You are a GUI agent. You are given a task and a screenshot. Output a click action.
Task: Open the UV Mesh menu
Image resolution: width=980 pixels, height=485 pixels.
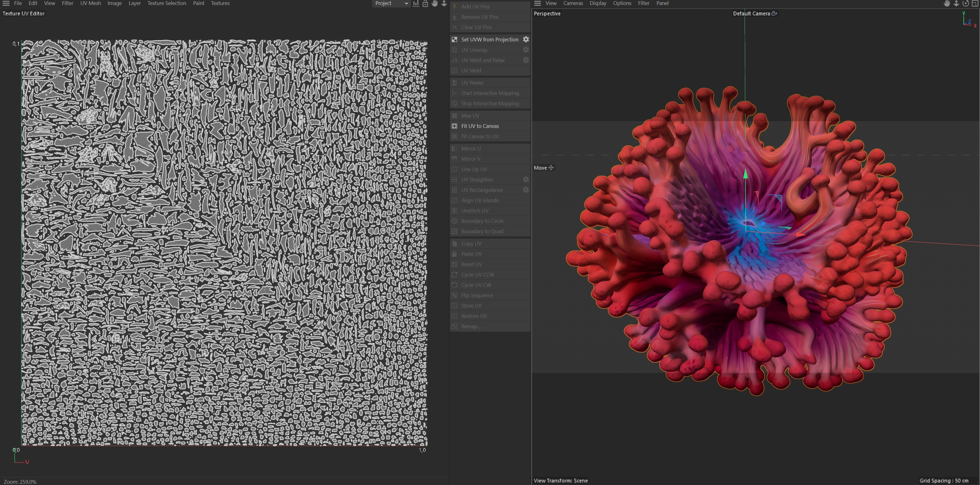pos(91,3)
